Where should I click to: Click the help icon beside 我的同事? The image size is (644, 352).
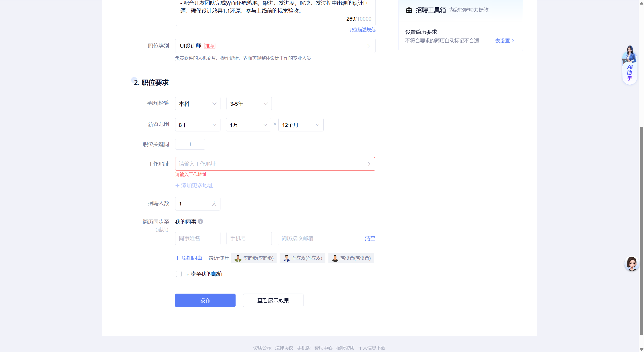200,221
